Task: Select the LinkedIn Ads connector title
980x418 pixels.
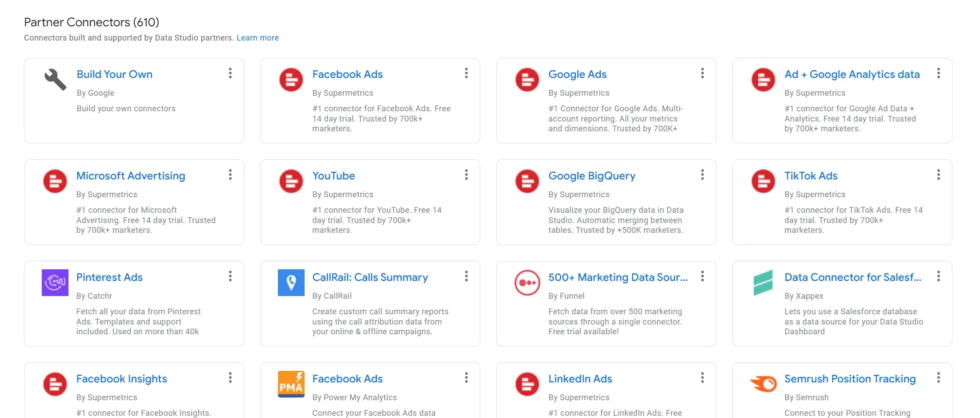Action: tap(580, 379)
